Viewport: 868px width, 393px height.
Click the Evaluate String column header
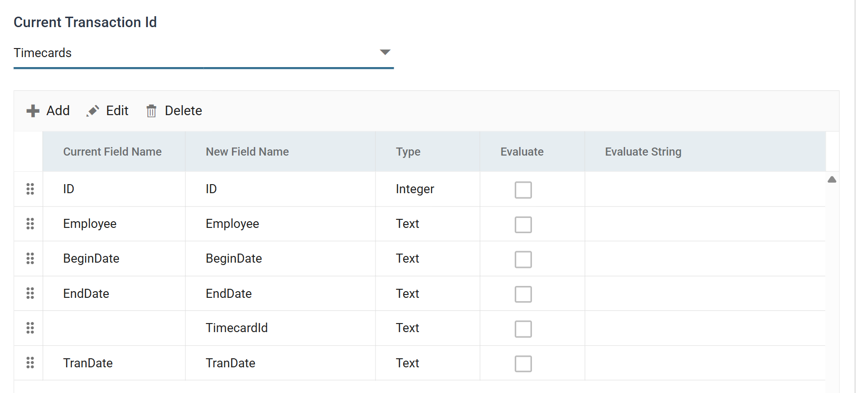(x=705, y=152)
